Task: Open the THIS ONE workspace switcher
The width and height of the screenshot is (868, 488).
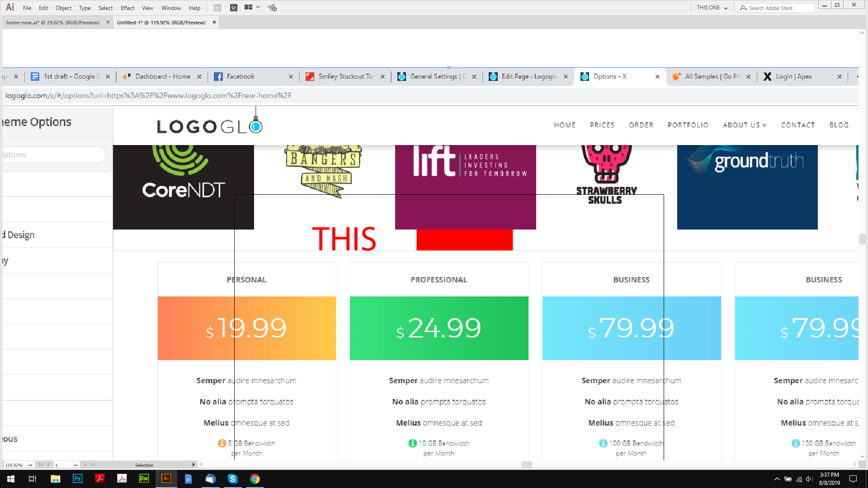Action: (712, 8)
